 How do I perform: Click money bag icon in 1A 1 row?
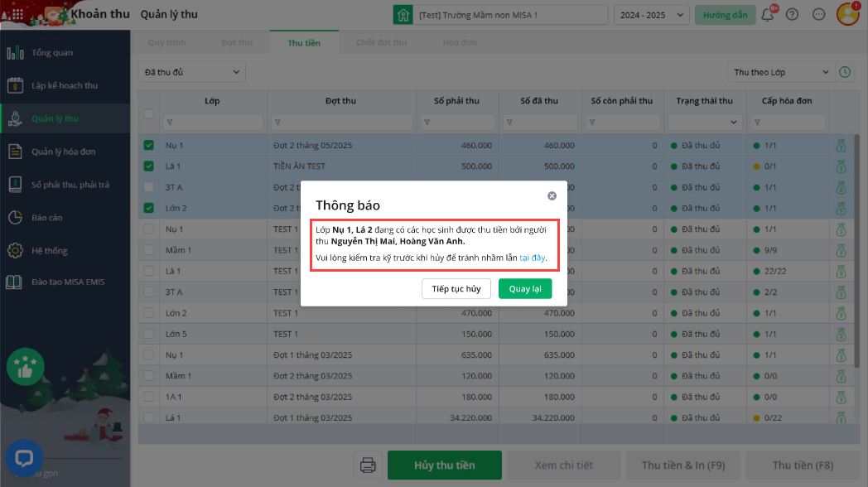pyautogui.click(x=841, y=397)
